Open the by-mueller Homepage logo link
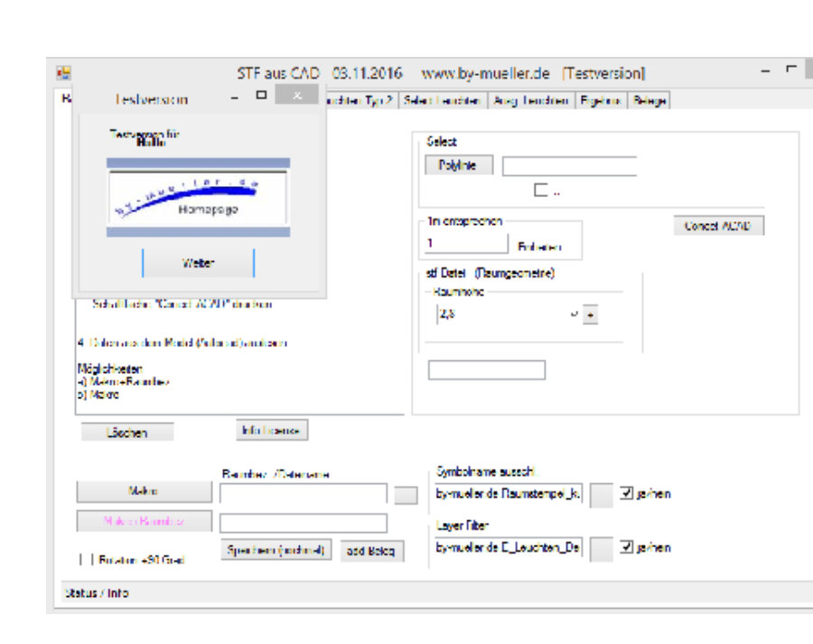 tap(198, 198)
